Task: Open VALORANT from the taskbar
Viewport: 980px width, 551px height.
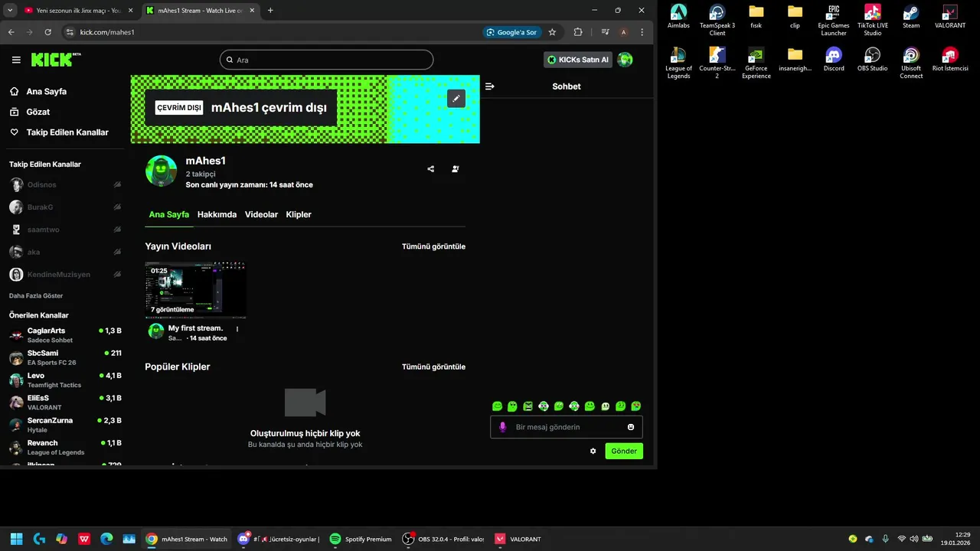Action: pos(518,539)
